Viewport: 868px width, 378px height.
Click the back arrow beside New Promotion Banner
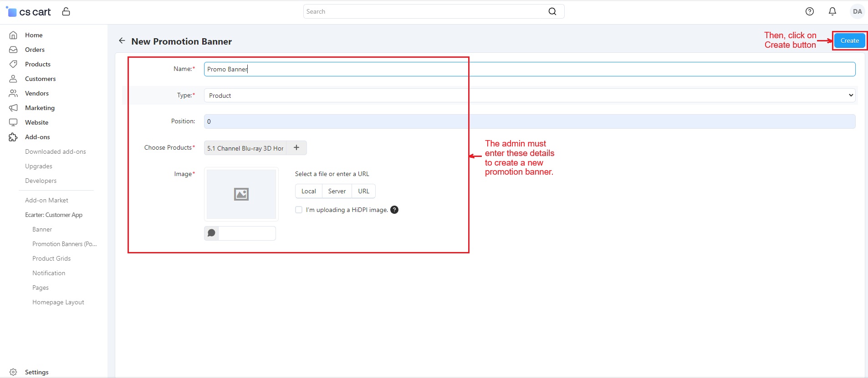tap(122, 41)
